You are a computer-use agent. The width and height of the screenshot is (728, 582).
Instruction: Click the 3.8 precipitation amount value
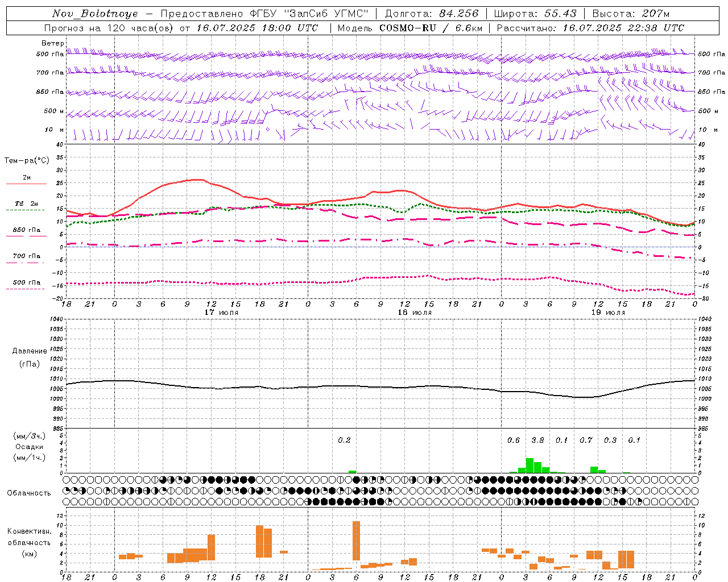[x=537, y=440]
